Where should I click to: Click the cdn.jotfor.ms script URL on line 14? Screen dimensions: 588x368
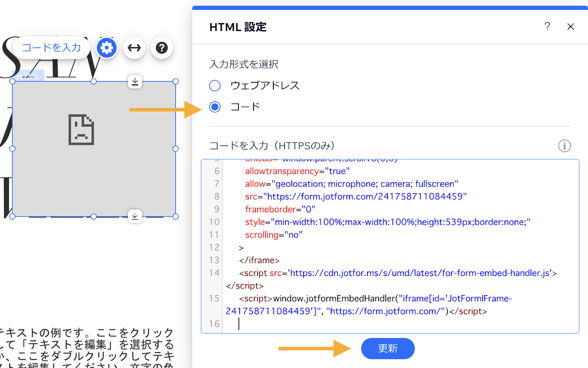pos(420,273)
